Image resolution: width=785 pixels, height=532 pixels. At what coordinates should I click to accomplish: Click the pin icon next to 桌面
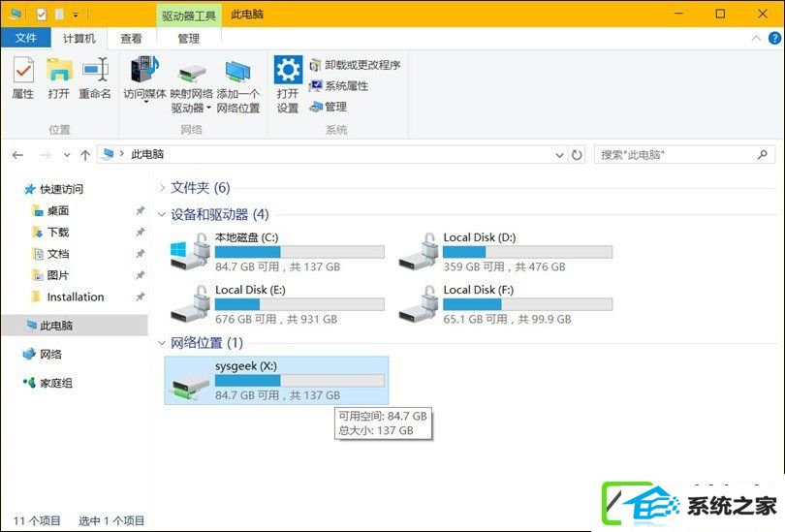(141, 210)
